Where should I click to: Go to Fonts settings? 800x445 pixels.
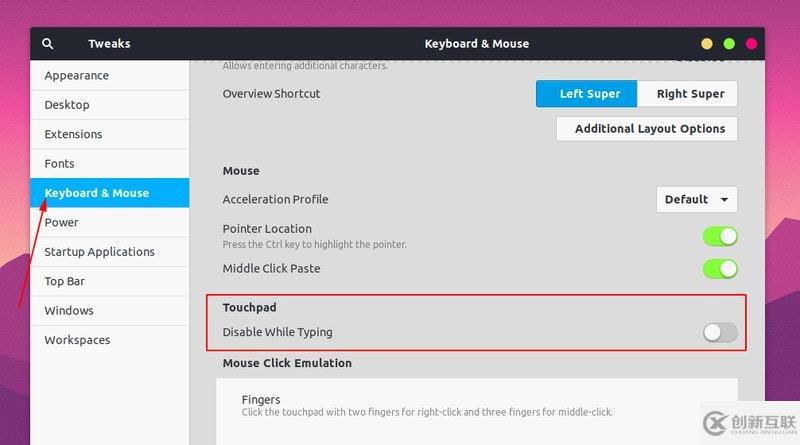(59, 163)
